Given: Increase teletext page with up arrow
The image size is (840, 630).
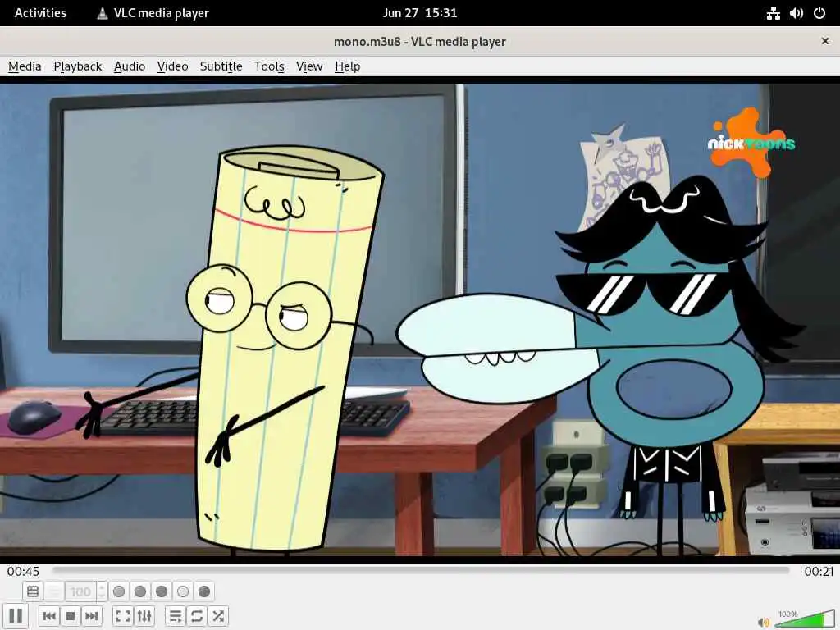Looking at the screenshot, I should (102, 587).
